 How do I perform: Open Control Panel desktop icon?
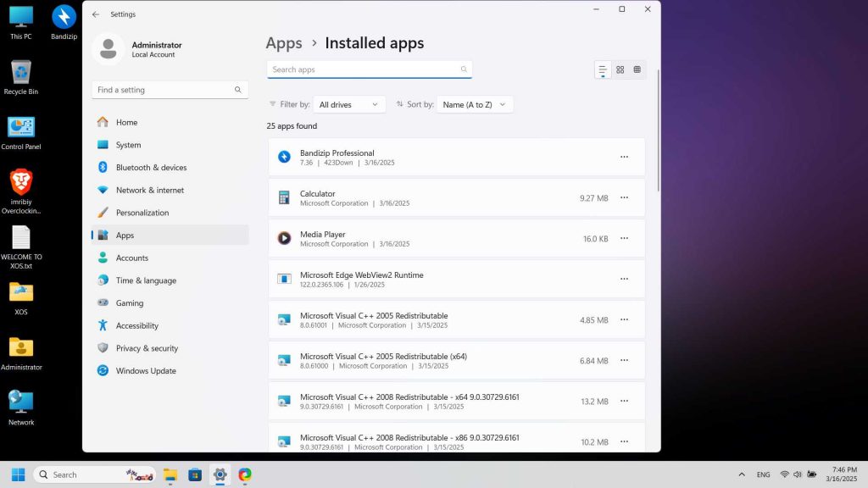(21, 133)
